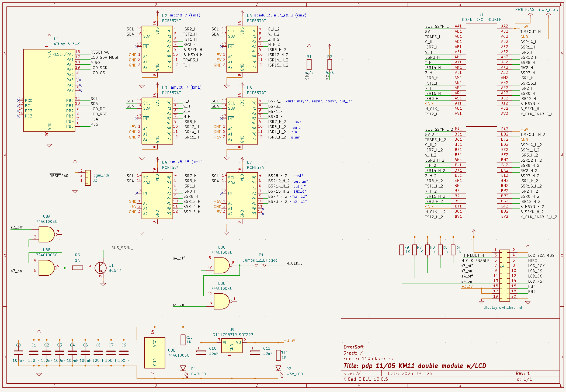Click the BUS_SSYN_L label above Q1
Viewport: 566px width, 392px height.
click(x=123, y=248)
